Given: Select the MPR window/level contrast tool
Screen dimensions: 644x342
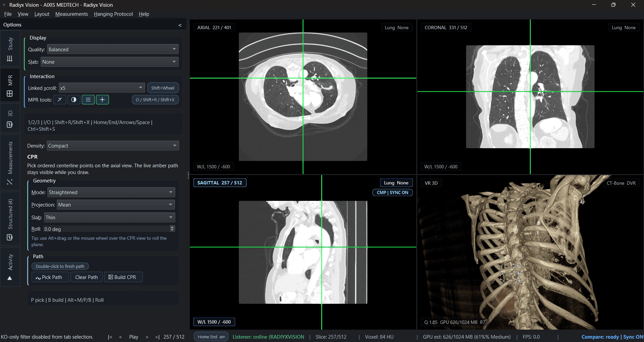Looking at the screenshot, I should tap(74, 100).
